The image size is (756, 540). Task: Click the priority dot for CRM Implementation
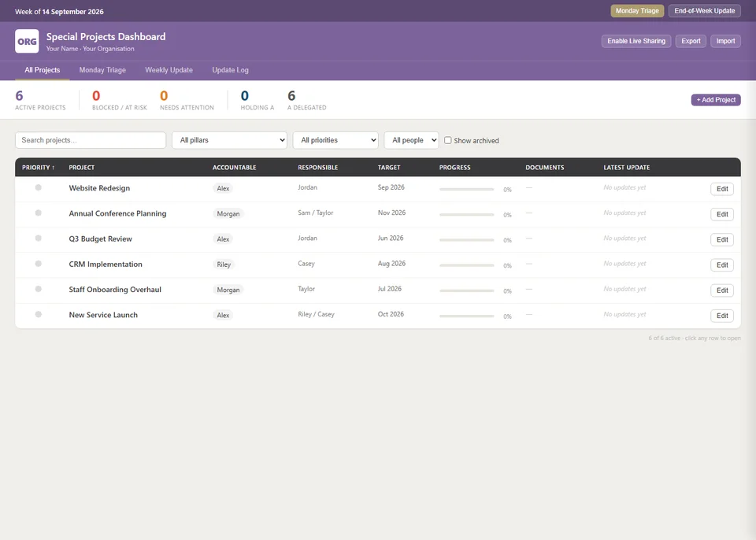[38, 264]
